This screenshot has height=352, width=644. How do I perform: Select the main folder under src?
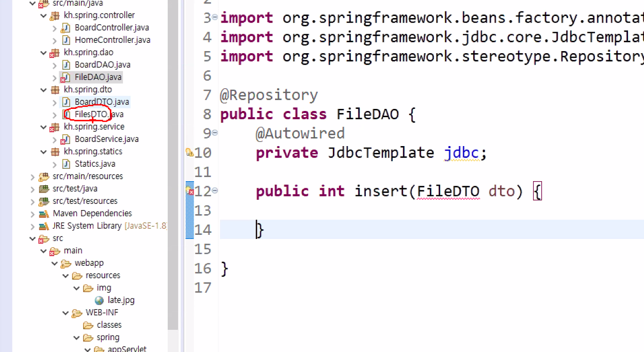[73, 250]
